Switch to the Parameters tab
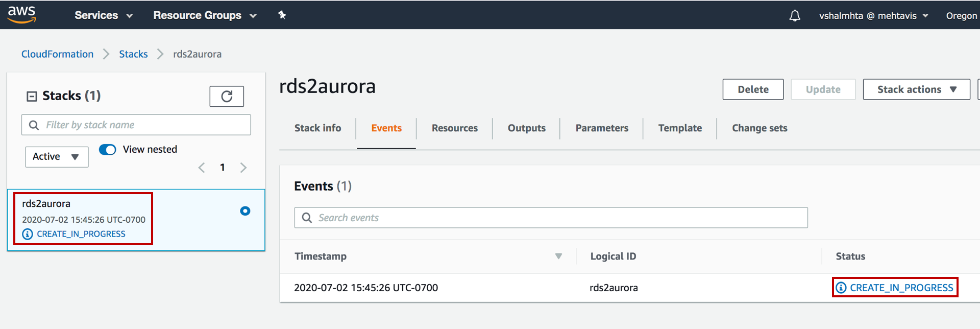This screenshot has width=980, height=329. click(x=602, y=128)
